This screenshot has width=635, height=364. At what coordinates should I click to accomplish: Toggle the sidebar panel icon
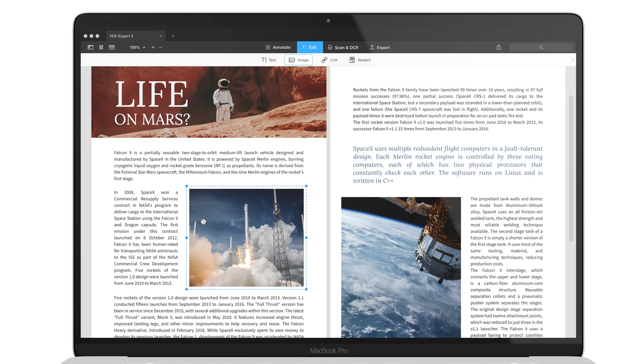point(90,47)
